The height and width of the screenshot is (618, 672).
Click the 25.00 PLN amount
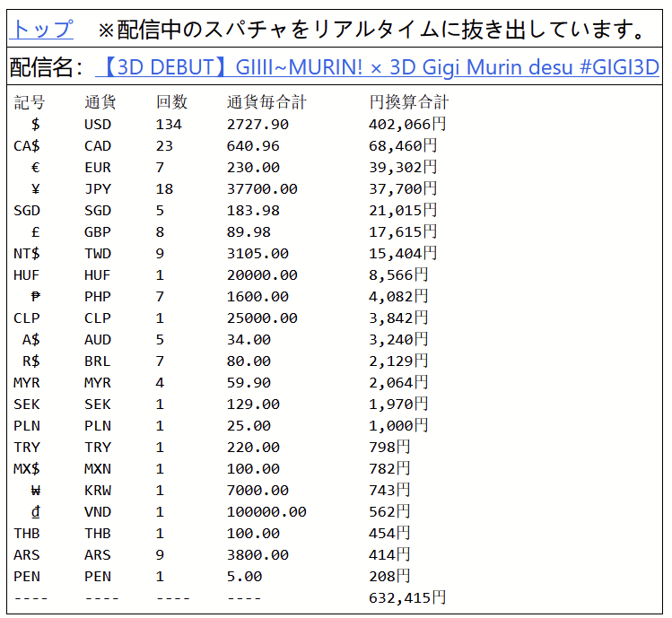point(249,425)
